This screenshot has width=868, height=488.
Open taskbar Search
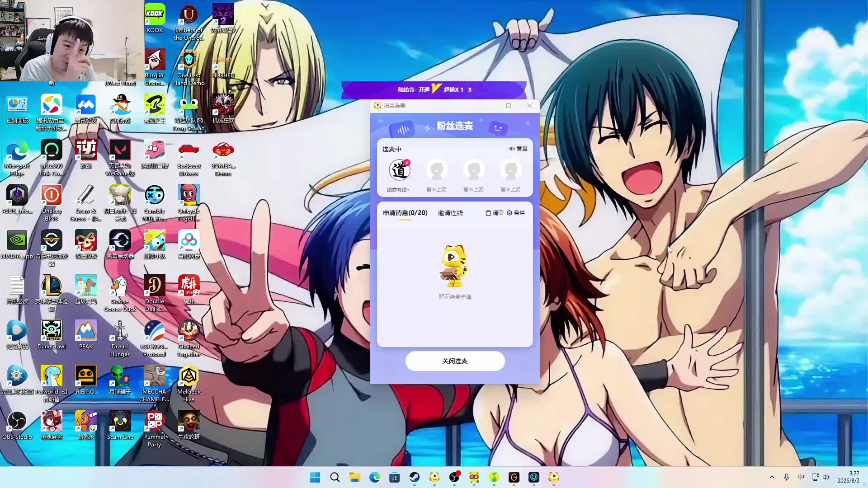[335, 477]
